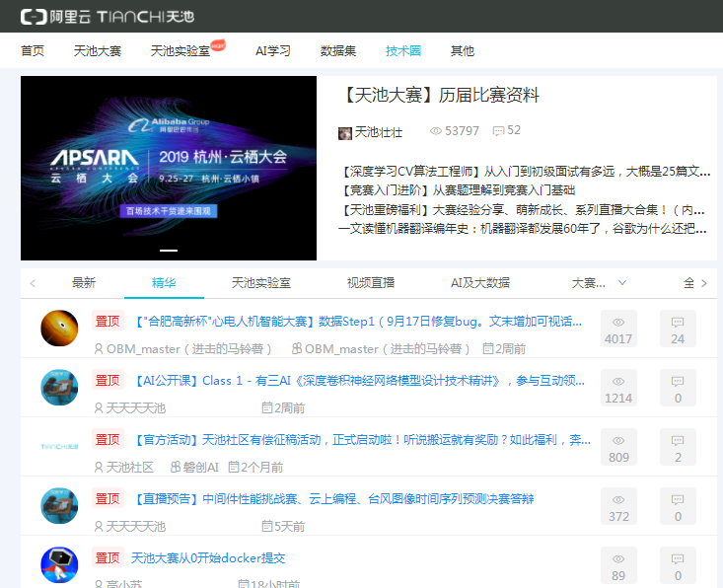Click 4017 views counter
Viewport: 723px width, 588px height.
point(618,329)
